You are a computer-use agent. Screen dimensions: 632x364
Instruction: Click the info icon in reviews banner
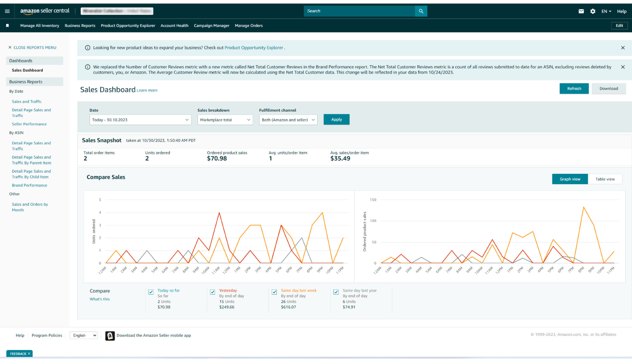(x=88, y=67)
